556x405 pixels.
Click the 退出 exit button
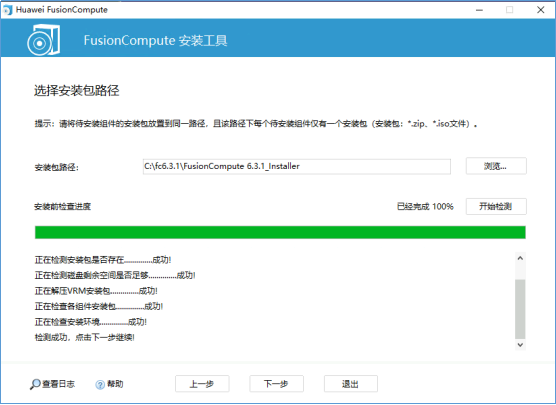click(x=351, y=384)
